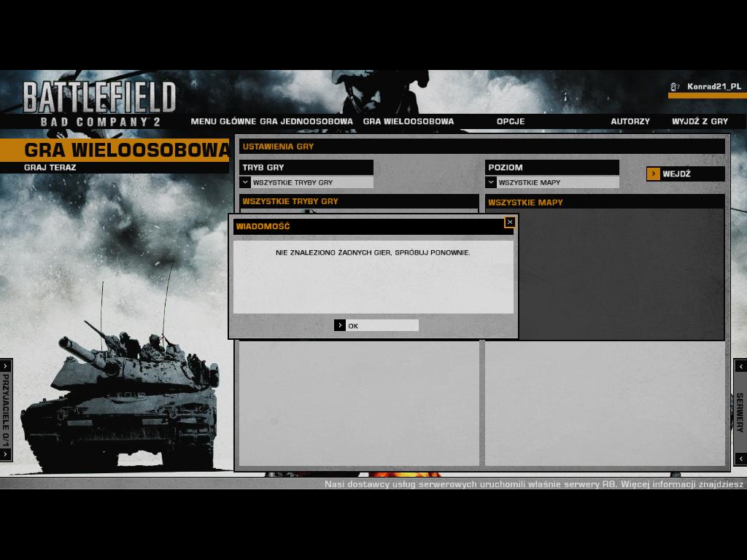Click the top arrow of Przyjaciele panel
The width and height of the screenshot is (747, 560).
(x=5, y=366)
